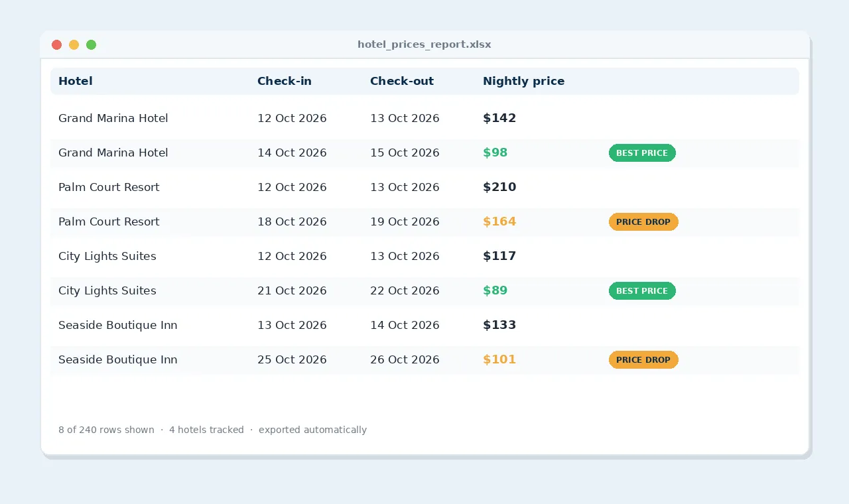
Task: Select the City Lights Suites cell priced $117
Action: 107,256
